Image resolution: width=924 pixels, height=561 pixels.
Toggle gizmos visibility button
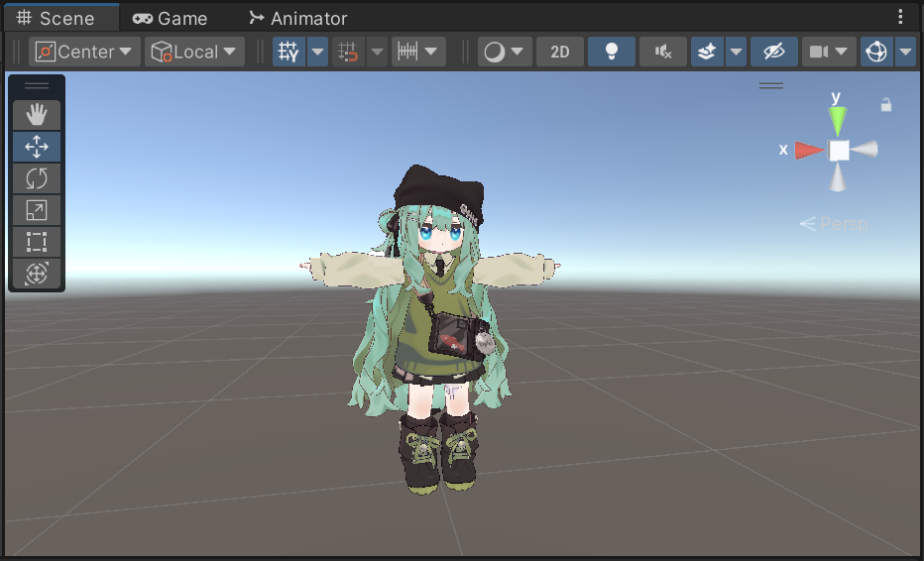pyautogui.click(x=876, y=52)
